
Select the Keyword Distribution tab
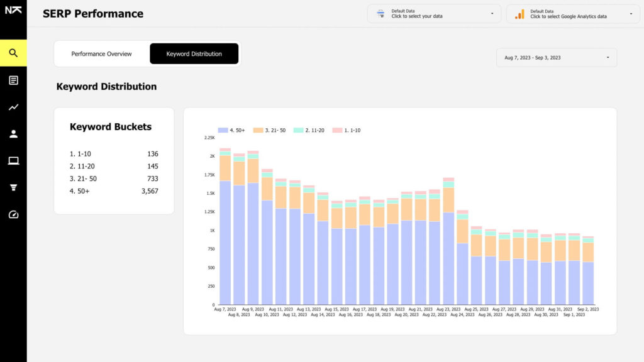[194, 54]
